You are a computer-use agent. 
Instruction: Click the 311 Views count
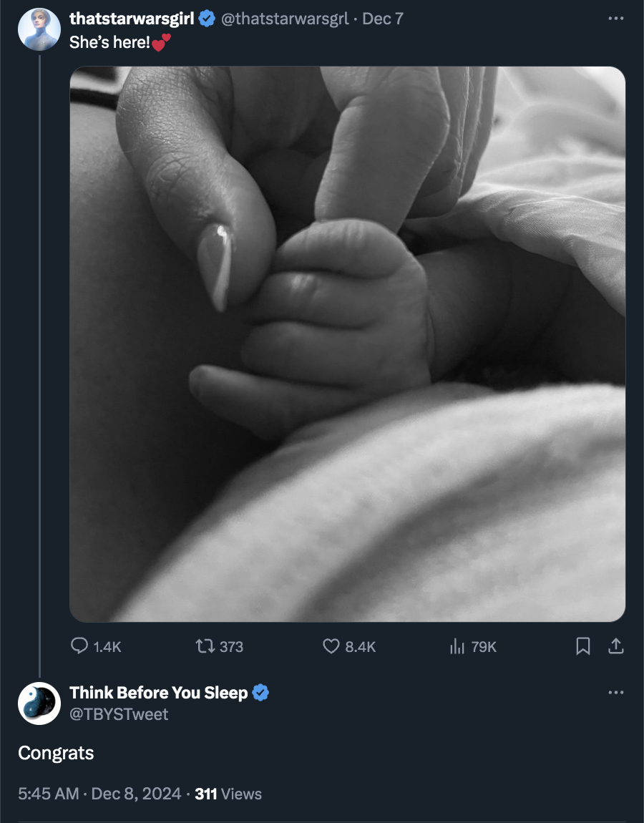click(228, 794)
